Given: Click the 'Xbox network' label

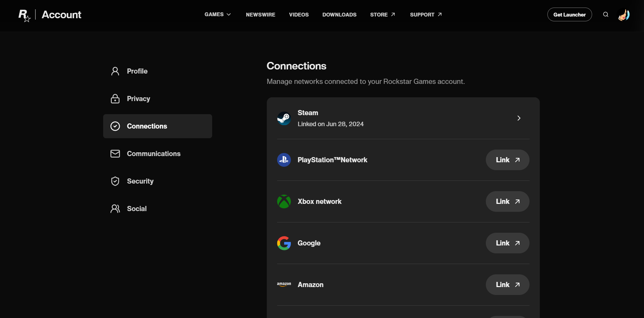Looking at the screenshot, I should (x=319, y=201).
